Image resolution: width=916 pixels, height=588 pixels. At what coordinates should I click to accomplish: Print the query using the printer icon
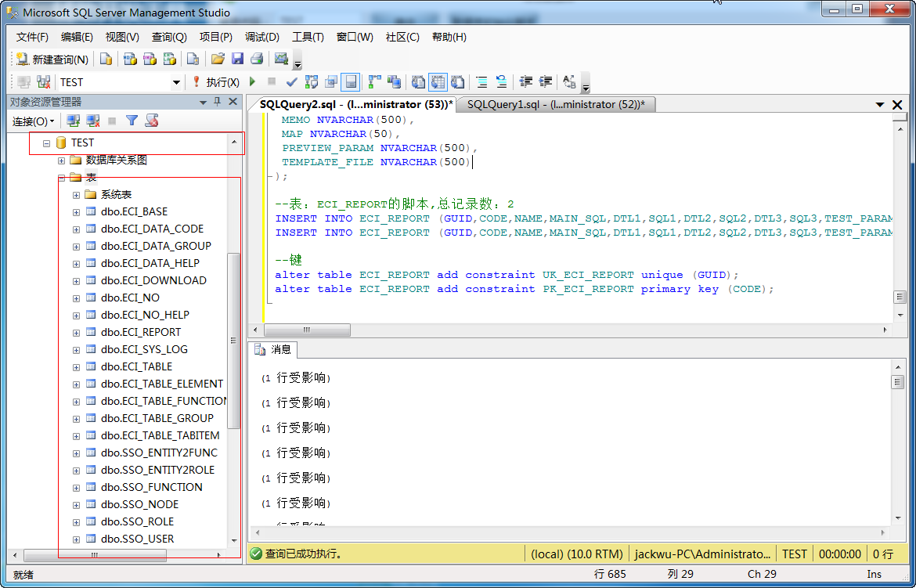(257, 59)
